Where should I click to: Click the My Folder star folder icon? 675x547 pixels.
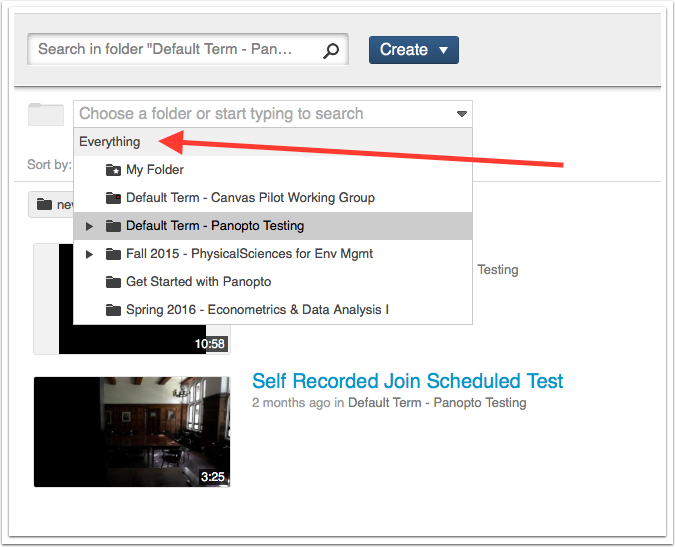pyautogui.click(x=113, y=170)
